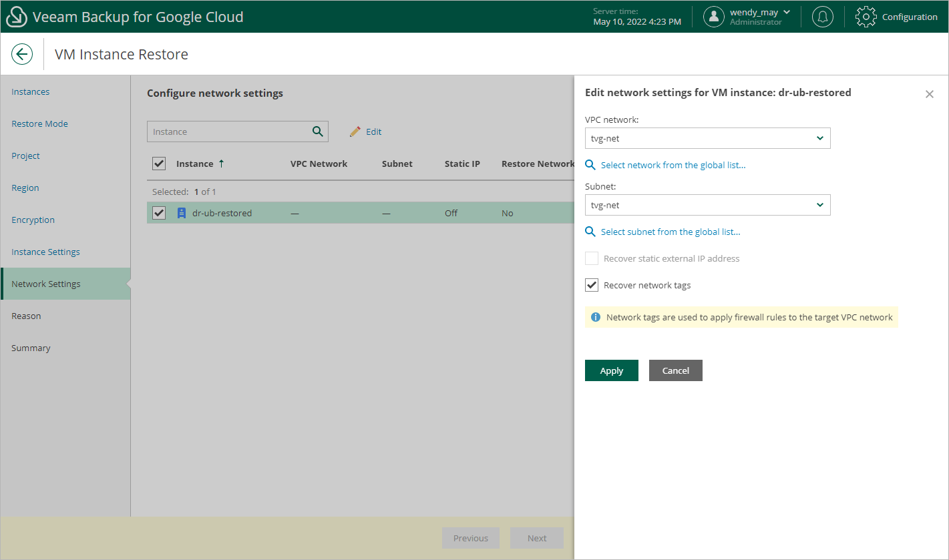This screenshot has width=949, height=560.
Task: Open the notifications bell
Action: point(823,17)
